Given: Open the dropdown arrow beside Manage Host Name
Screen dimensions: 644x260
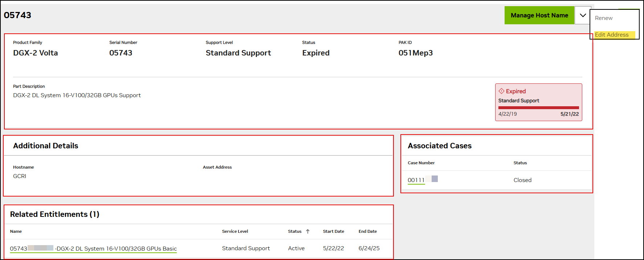Looking at the screenshot, I should tap(583, 15).
